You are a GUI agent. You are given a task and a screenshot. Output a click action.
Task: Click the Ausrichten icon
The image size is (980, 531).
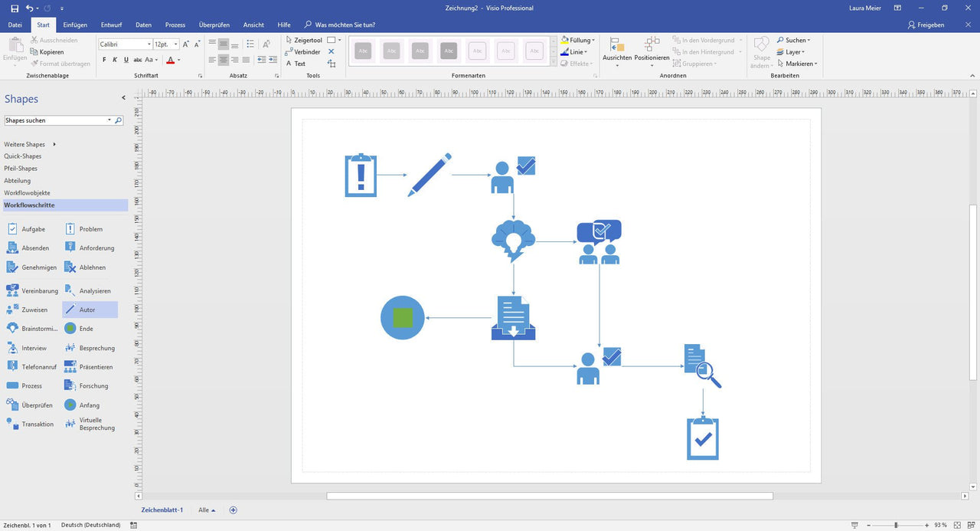coord(617,46)
